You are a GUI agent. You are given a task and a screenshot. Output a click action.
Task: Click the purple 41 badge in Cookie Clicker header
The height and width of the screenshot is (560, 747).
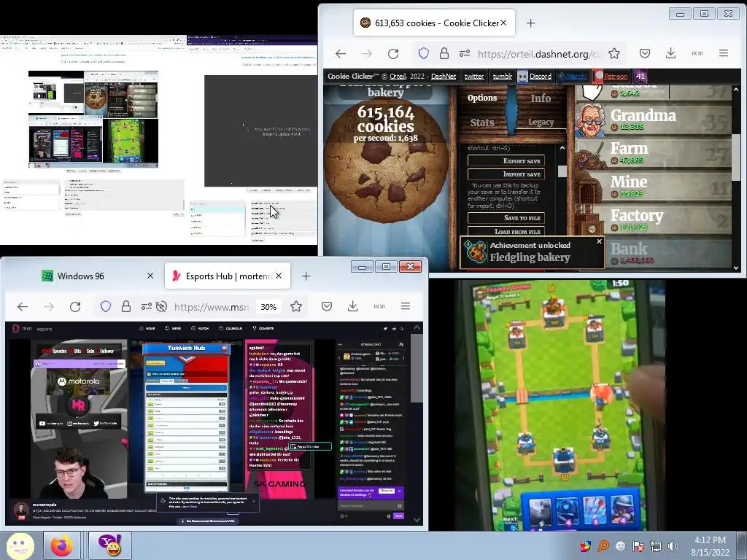(x=640, y=76)
